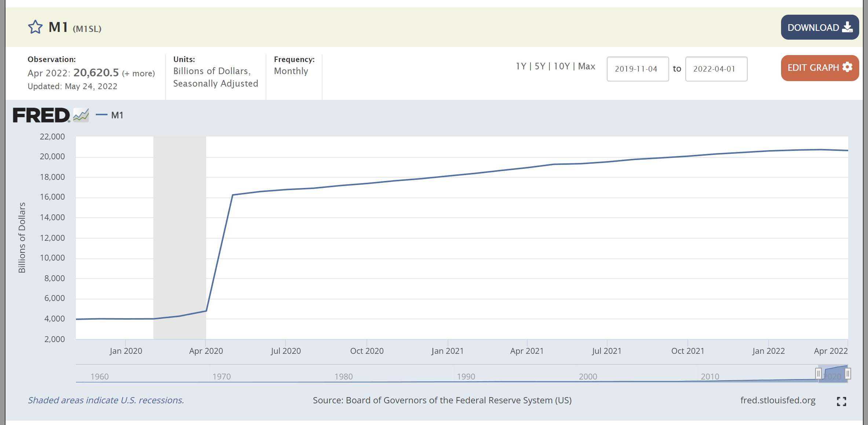Click the Jul 2020 x-axis label
The height and width of the screenshot is (425, 868).
(x=286, y=351)
